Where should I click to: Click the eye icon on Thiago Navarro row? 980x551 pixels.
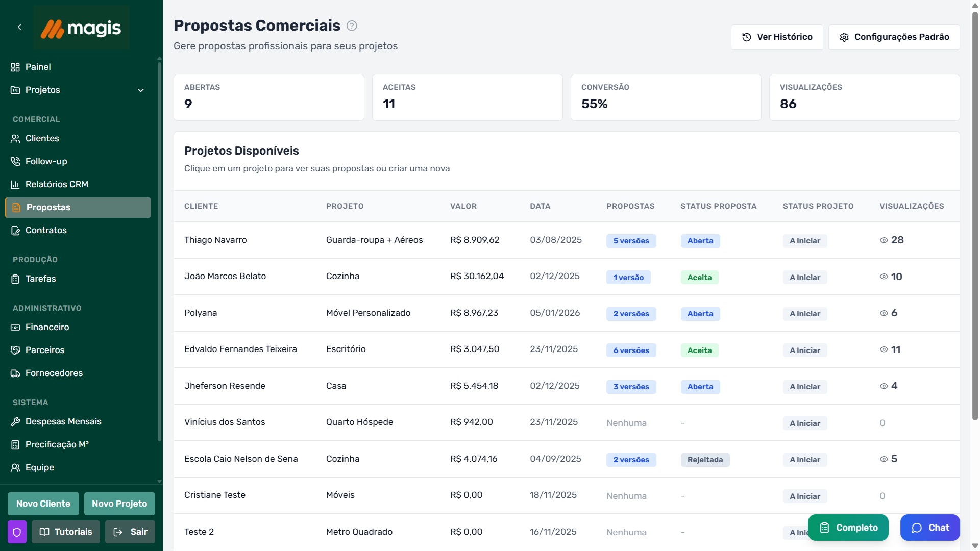pyautogui.click(x=884, y=240)
